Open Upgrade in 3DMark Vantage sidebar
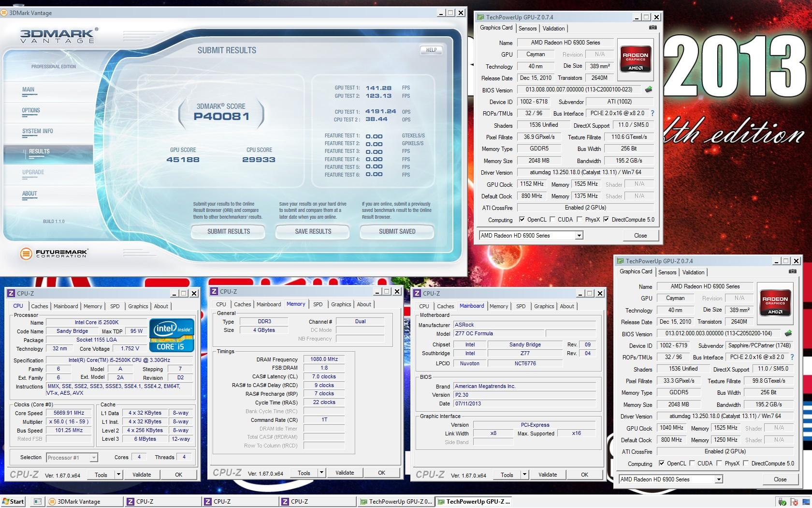This screenshot has height=508, width=812. tap(33, 172)
